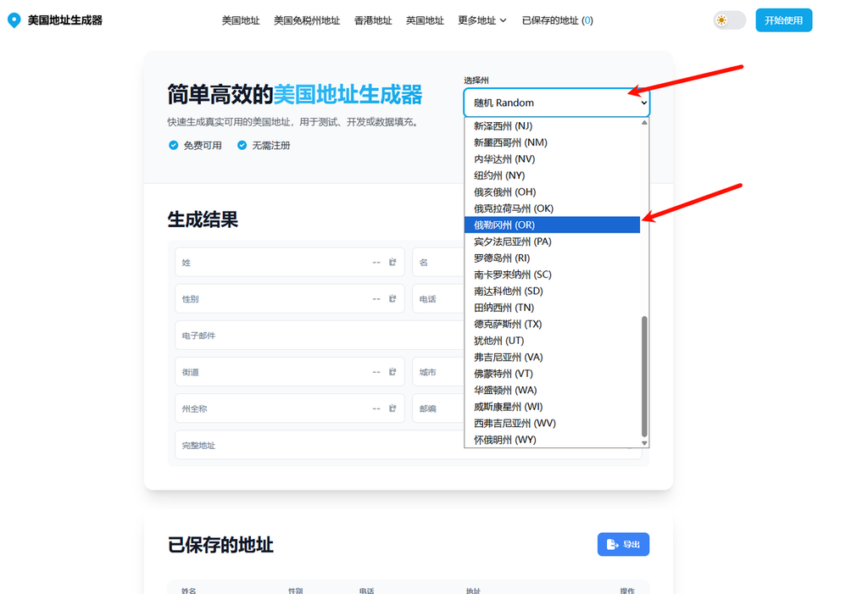Copy the 街道 (street) field value

click(392, 372)
